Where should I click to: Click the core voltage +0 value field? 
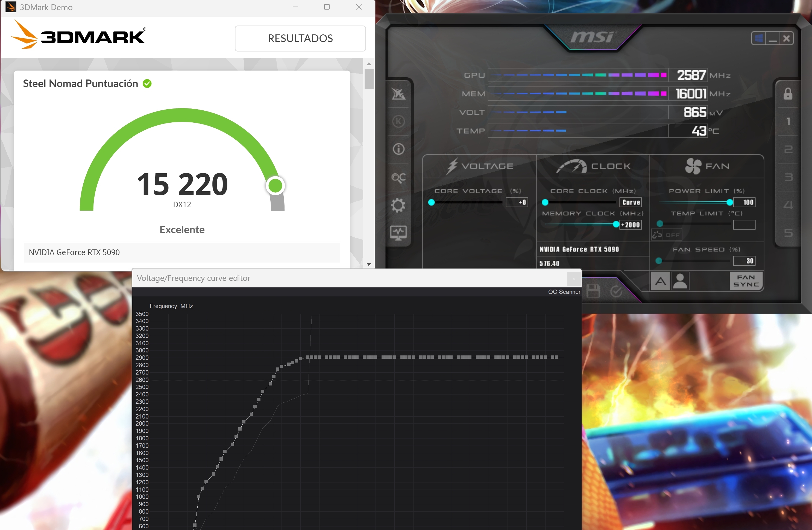517,202
